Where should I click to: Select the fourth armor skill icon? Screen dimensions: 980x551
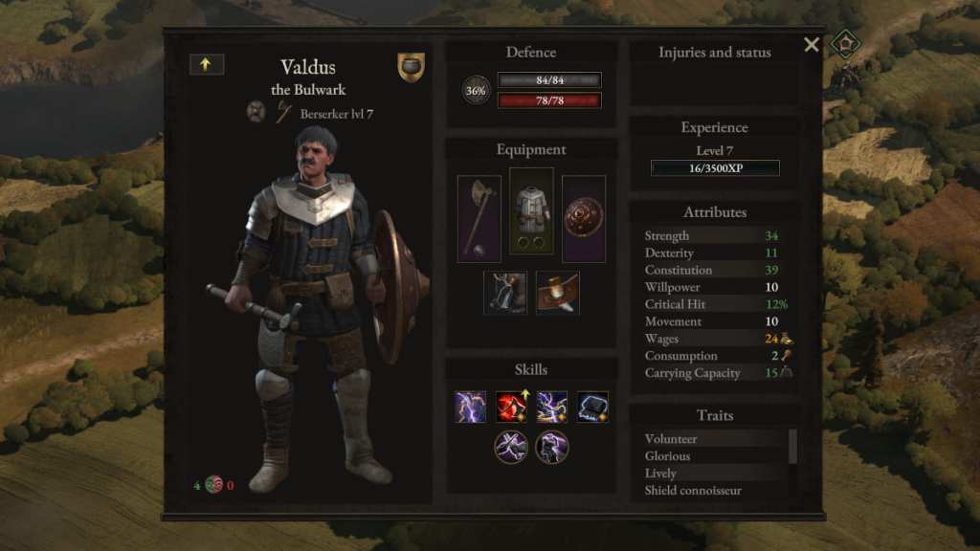592,408
